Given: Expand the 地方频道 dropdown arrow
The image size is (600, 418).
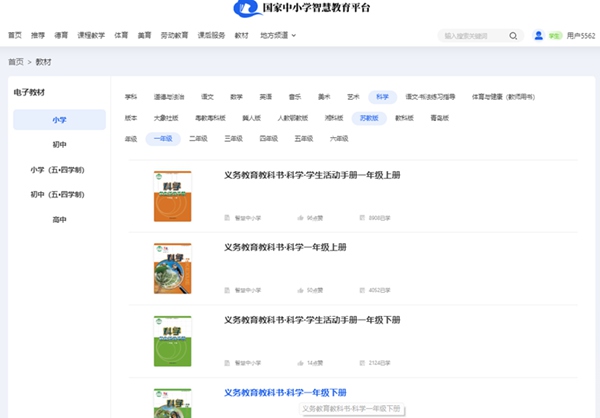Looking at the screenshot, I should pyautogui.click(x=294, y=35).
